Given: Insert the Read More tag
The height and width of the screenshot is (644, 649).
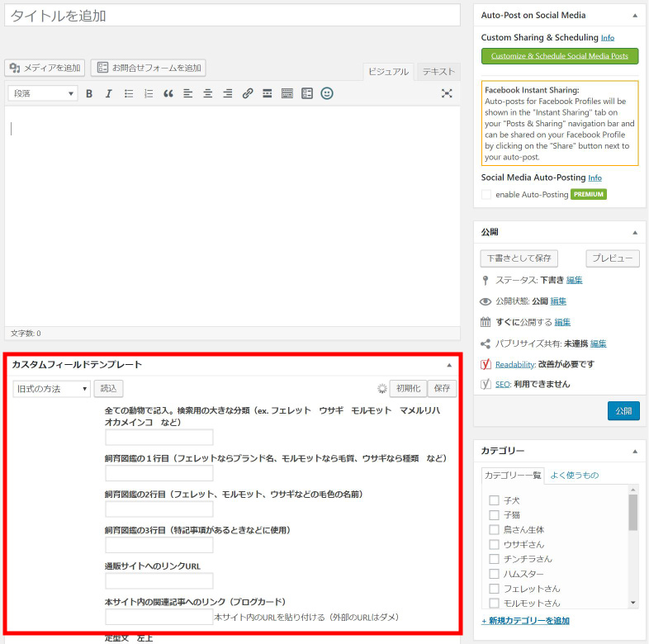Looking at the screenshot, I should (x=268, y=93).
